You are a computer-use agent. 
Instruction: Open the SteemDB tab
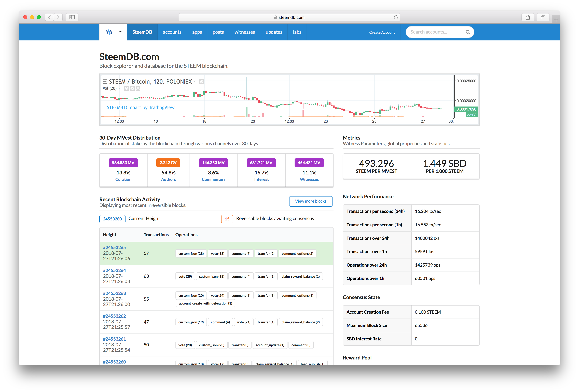click(142, 32)
